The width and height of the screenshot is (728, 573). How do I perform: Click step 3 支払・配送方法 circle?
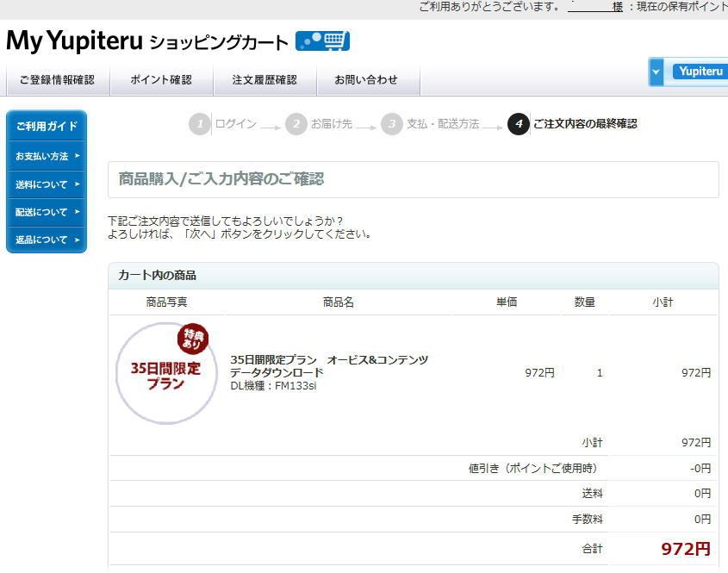[392, 124]
